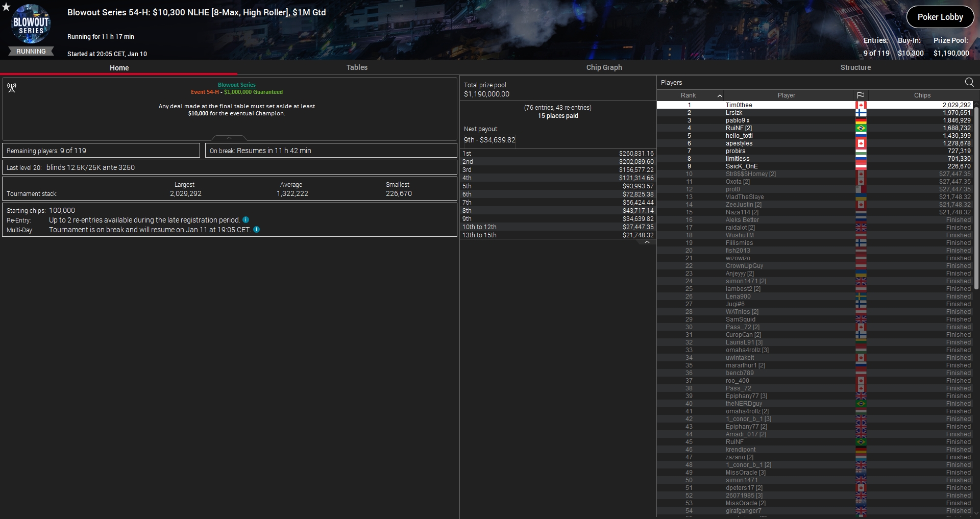The image size is (980, 519).
Task: Select finished player VladTheSlaye
Action: point(815,197)
